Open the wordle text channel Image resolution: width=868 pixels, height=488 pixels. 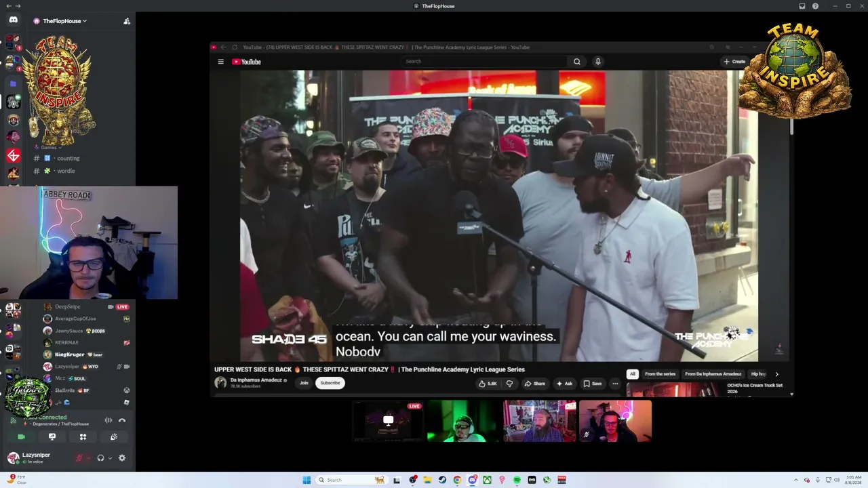(x=66, y=171)
